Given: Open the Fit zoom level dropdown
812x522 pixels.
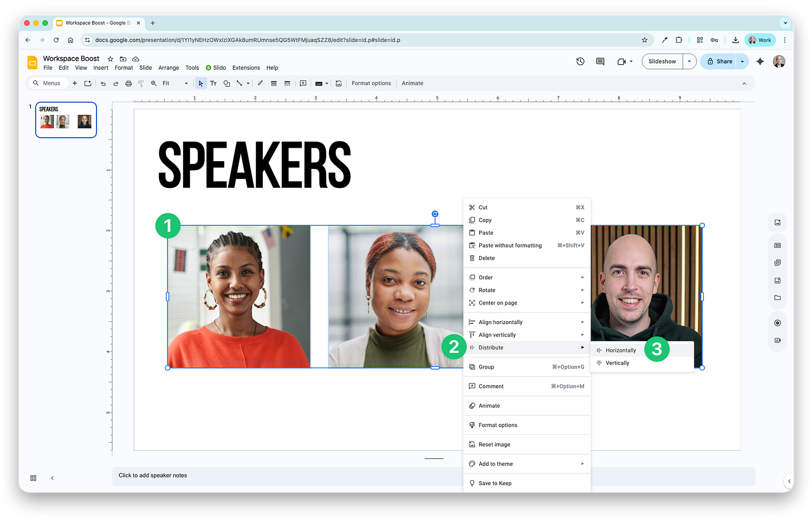Looking at the screenshot, I should point(175,83).
